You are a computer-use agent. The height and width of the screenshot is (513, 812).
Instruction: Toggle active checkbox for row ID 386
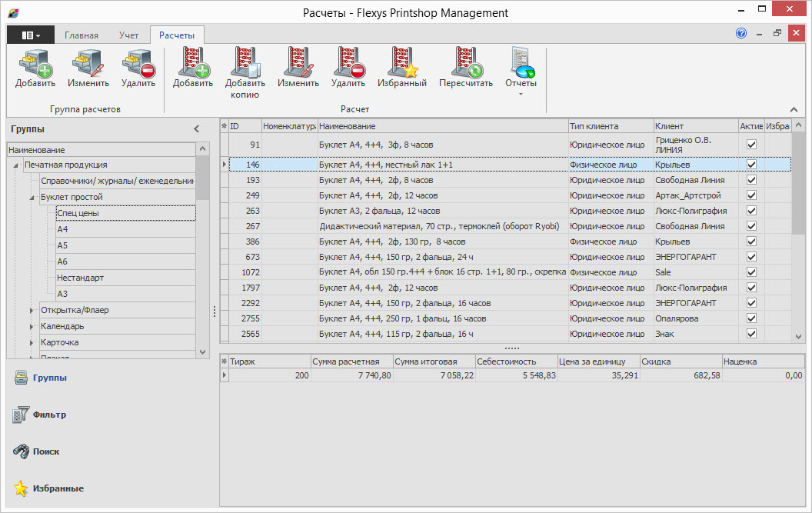click(x=751, y=242)
